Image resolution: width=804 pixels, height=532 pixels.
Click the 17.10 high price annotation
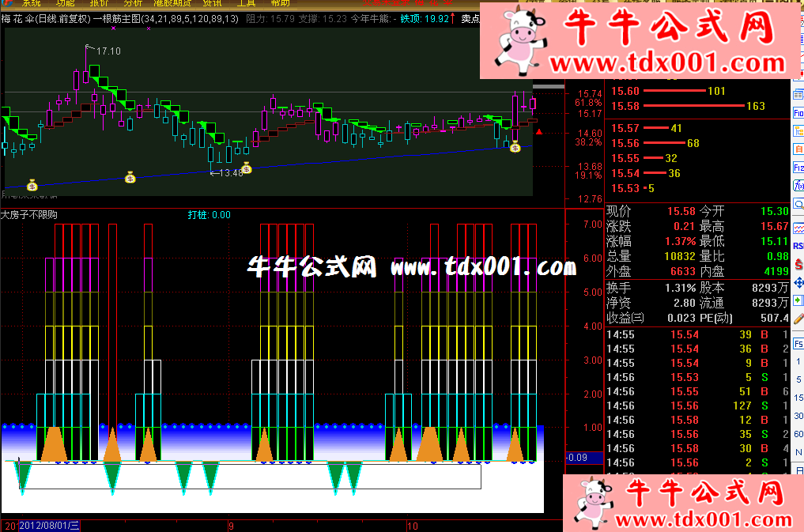(x=108, y=51)
